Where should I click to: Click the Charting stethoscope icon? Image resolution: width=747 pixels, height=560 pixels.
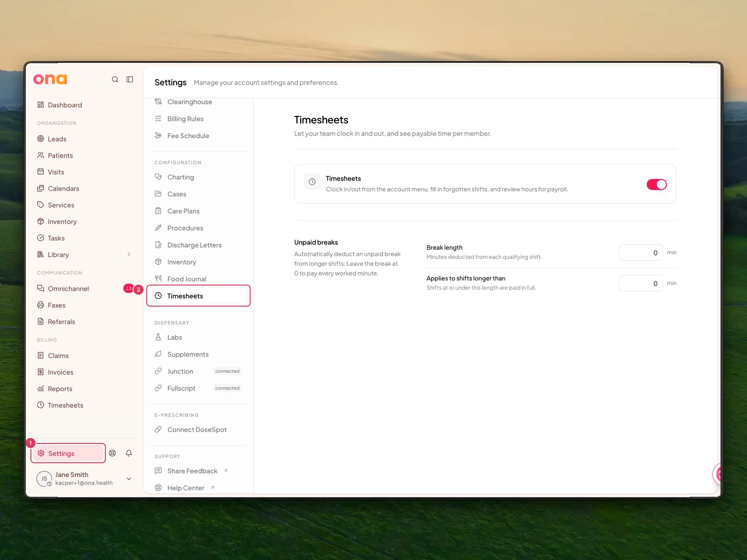pyautogui.click(x=158, y=177)
